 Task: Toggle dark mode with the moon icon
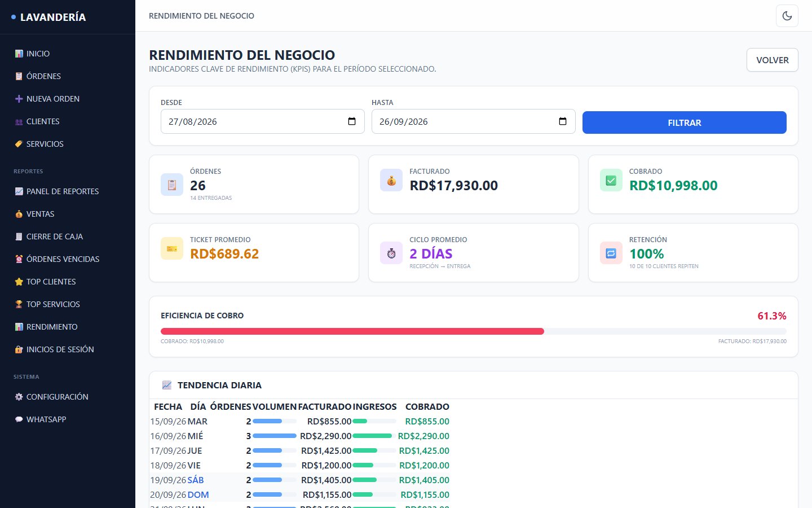787,16
